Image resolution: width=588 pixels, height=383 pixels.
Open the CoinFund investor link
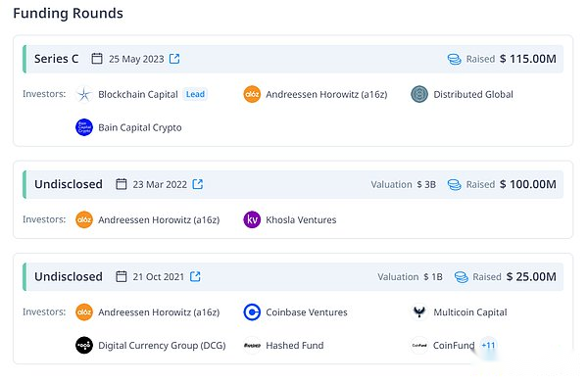click(x=454, y=345)
